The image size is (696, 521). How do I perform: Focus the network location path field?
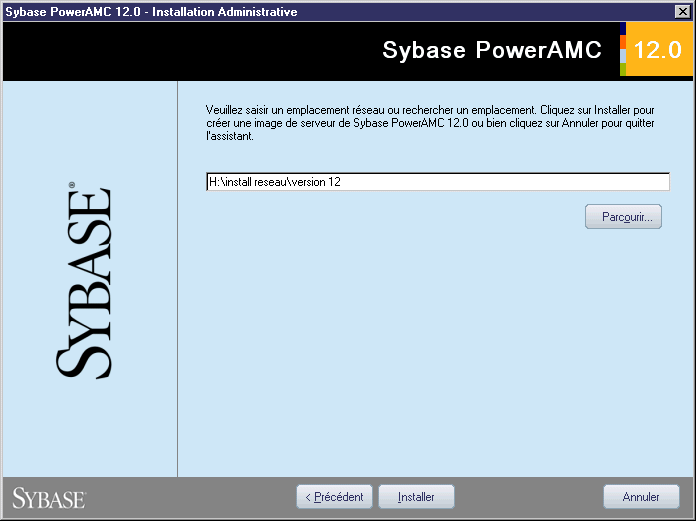438,182
